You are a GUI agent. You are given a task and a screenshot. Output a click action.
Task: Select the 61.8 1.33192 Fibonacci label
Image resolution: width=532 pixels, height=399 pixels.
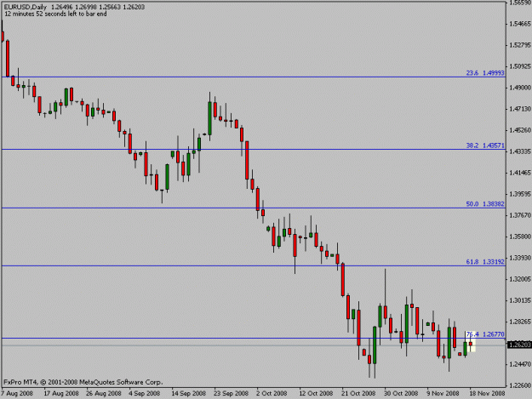(x=485, y=262)
